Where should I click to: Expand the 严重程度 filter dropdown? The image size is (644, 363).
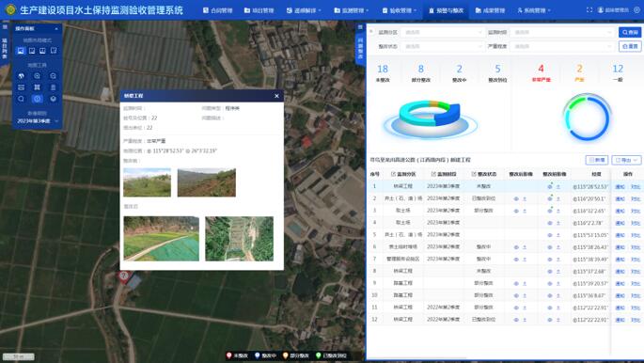[x=562, y=46]
